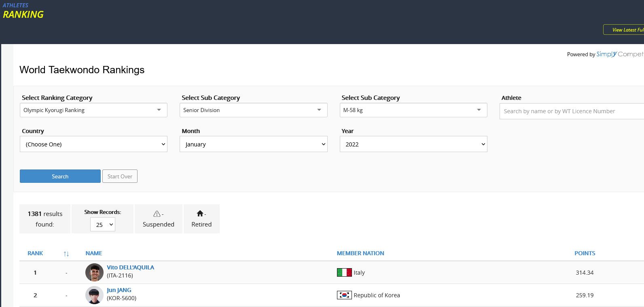
Task: Click Jun Jang's profile photo
Action: pos(94,295)
